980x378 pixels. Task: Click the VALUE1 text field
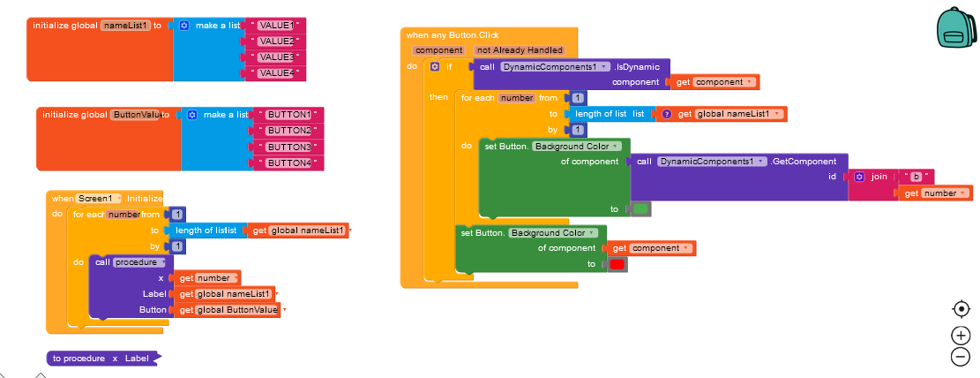[275, 26]
